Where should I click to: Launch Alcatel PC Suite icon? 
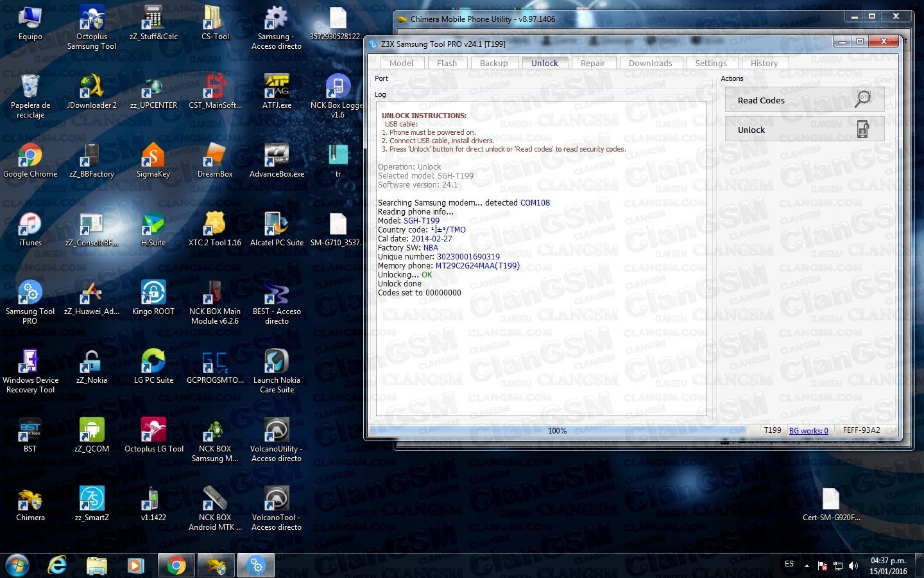[x=277, y=229]
